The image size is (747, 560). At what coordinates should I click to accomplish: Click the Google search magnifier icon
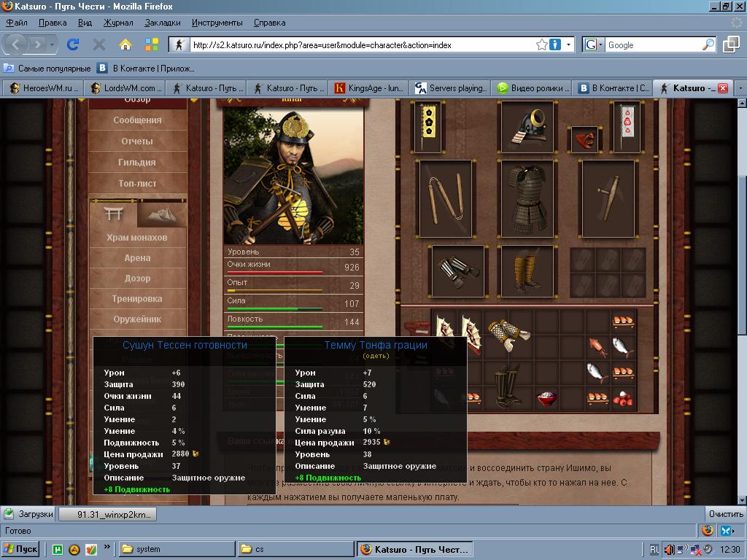(708, 44)
